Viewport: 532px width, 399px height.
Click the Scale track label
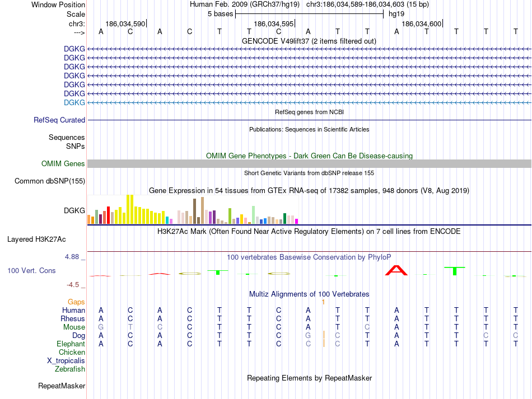point(76,14)
